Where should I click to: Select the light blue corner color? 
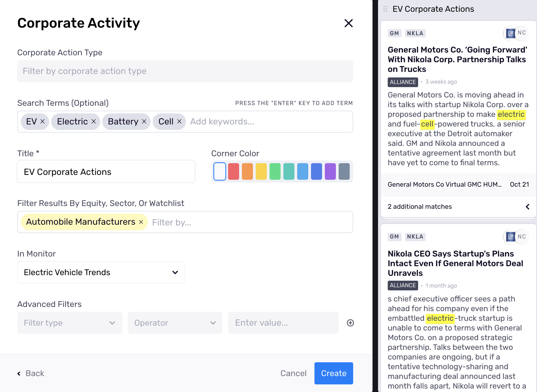(x=303, y=171)
